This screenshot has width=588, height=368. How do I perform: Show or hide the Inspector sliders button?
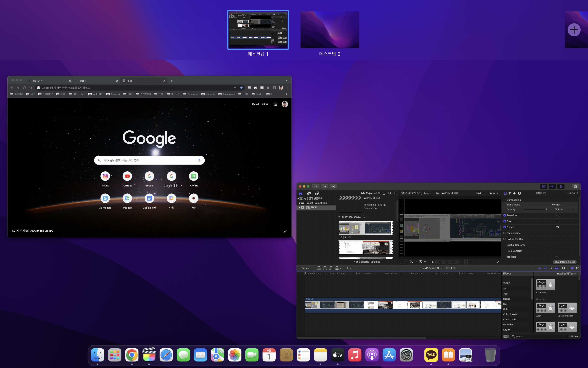point(561,186)
